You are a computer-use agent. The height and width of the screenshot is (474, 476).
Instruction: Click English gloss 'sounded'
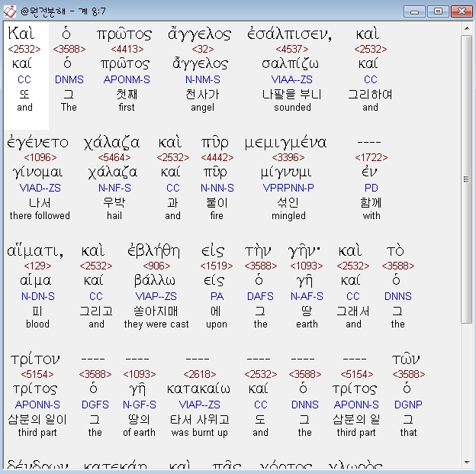[x=292, y=108]
